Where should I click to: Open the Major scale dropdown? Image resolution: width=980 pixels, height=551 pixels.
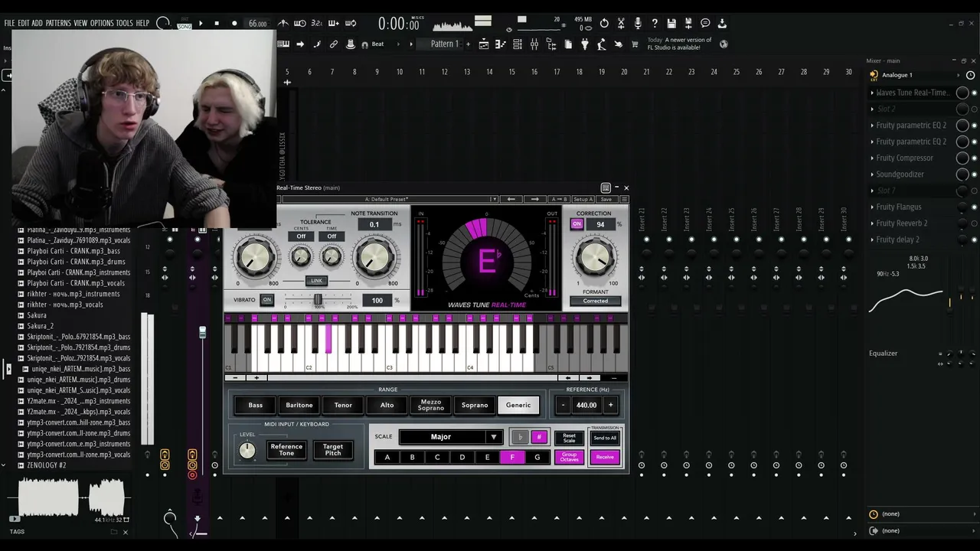coord(450,437)
